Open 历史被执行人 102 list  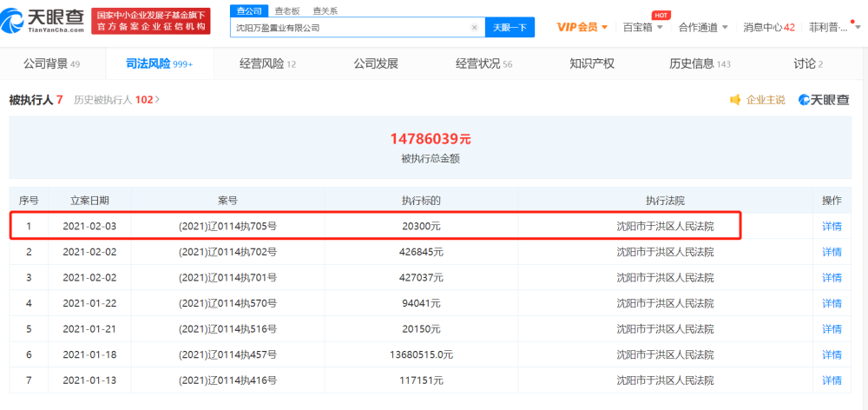click(117, 100)
